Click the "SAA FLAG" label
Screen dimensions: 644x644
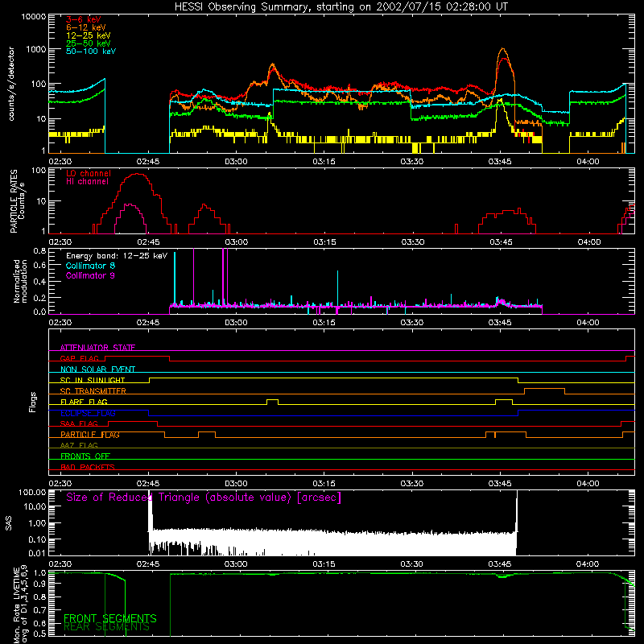(79, 423)
